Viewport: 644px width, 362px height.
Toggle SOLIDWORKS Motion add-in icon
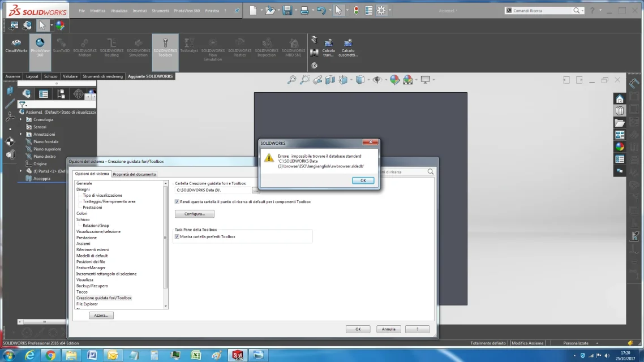coord(85,48)
